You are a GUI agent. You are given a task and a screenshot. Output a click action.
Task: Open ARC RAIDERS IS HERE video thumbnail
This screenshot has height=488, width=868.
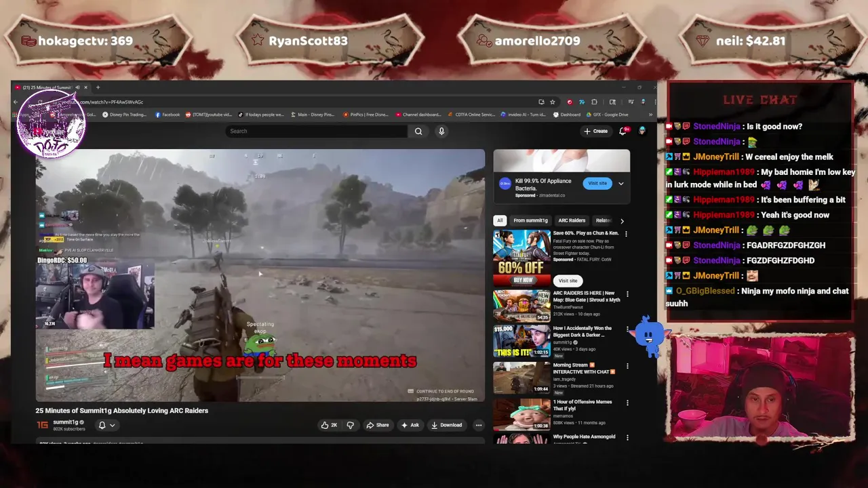pos(521,305)
